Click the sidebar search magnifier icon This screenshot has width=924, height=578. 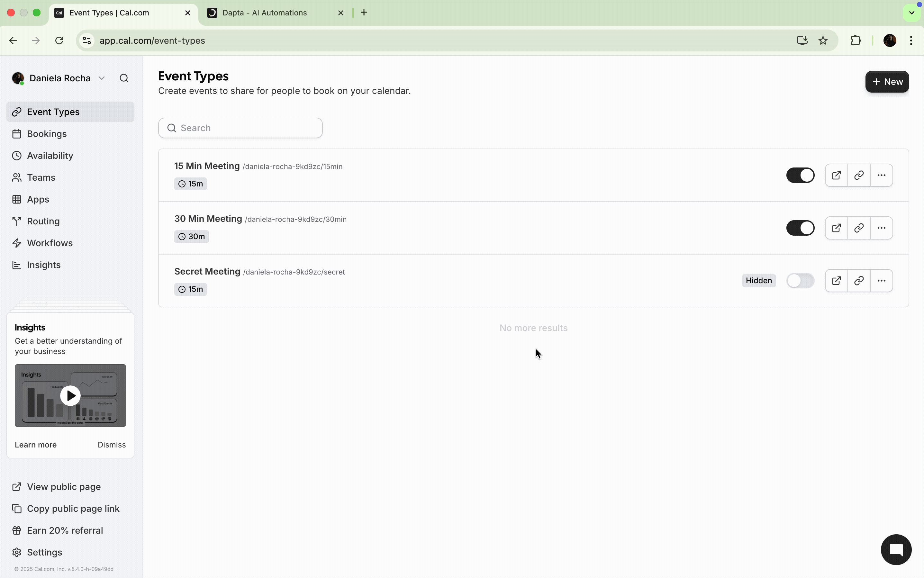coord(124,78)
